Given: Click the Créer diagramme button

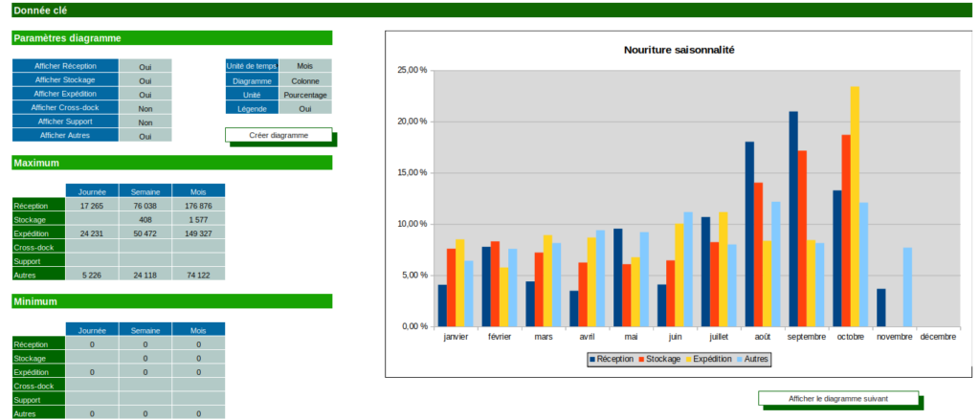Looking at the screenshot, I should point(278,135).
